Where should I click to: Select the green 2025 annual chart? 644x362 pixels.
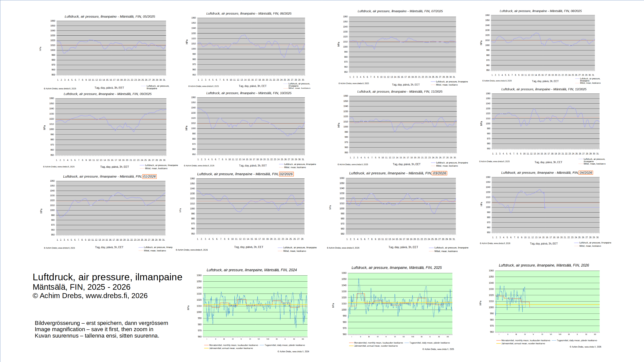point(400,303)
